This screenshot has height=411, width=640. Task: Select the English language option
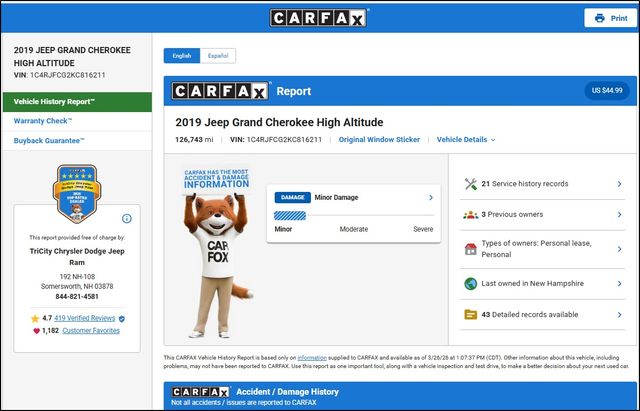click(x=181, y=56)
